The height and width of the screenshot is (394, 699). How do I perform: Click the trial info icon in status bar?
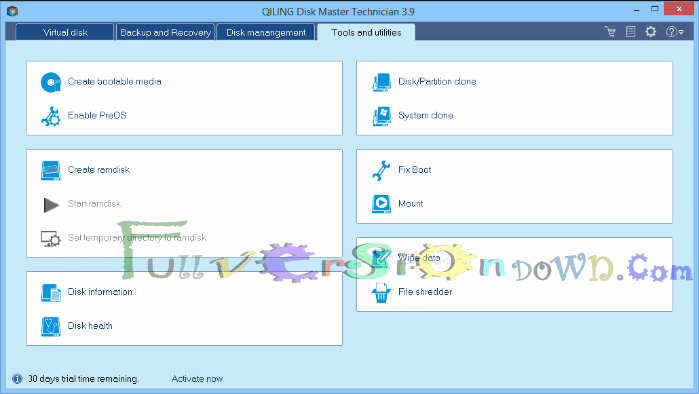17,379
